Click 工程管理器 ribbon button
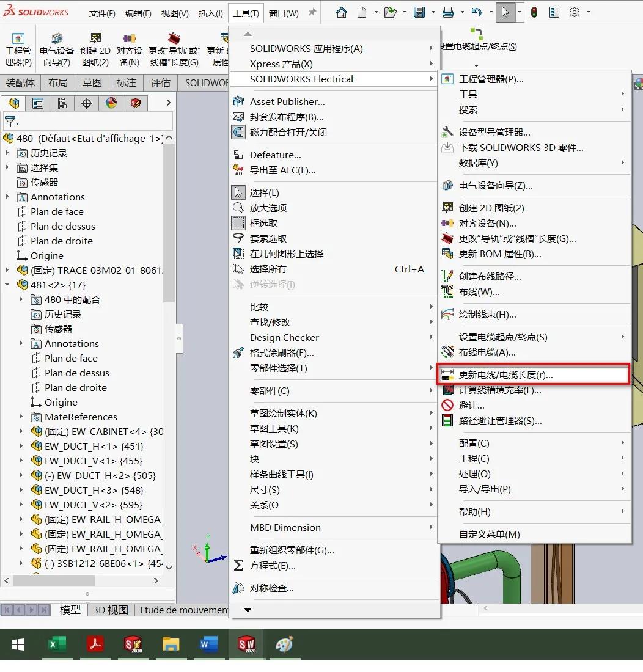This screenshot has width=643, height=672. point(18,49)
